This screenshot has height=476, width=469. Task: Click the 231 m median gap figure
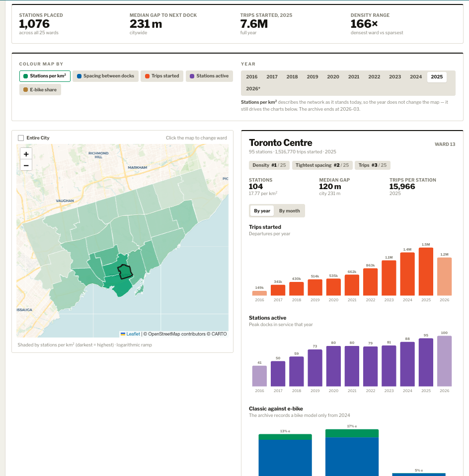(146, 24)
